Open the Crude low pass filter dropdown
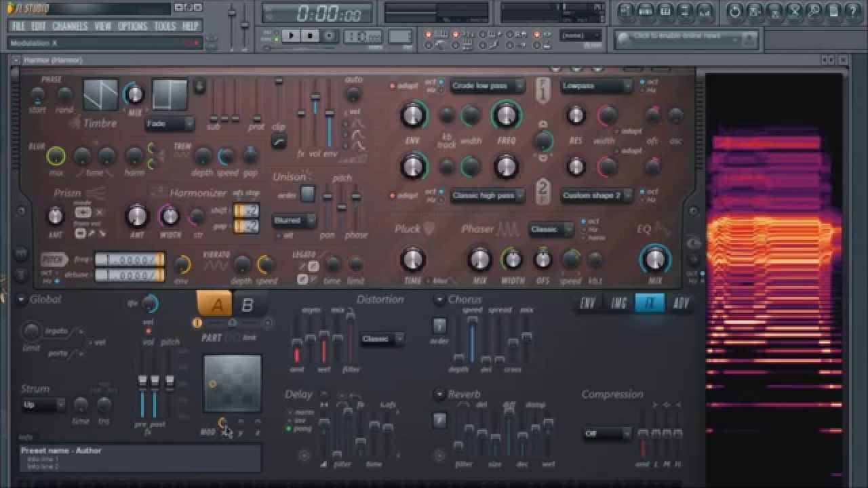This screenshot has width=868, height=488. (488, 86)
